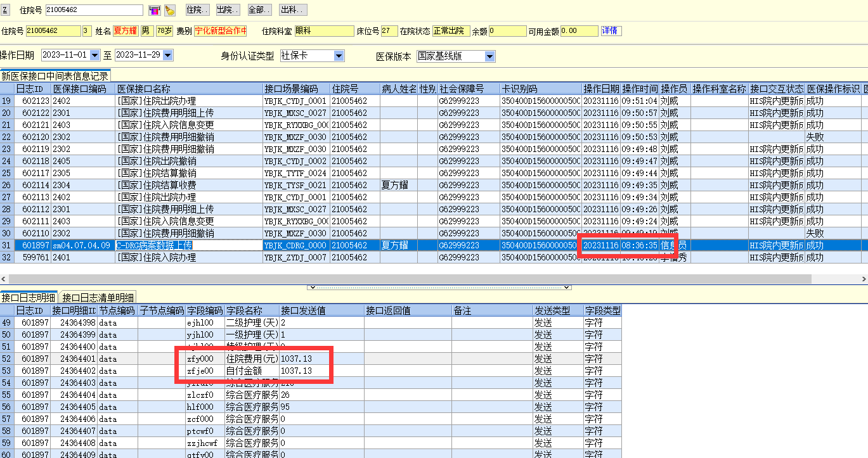
Task: Click the field code cell hlf000
Action: [205, 407]
